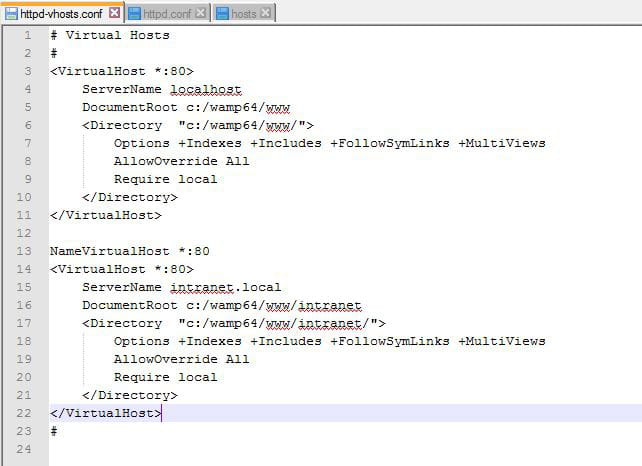Click the '# Virtual Hosts' comment text
This screenshot has width=642, height=466.
click(110, 35)
